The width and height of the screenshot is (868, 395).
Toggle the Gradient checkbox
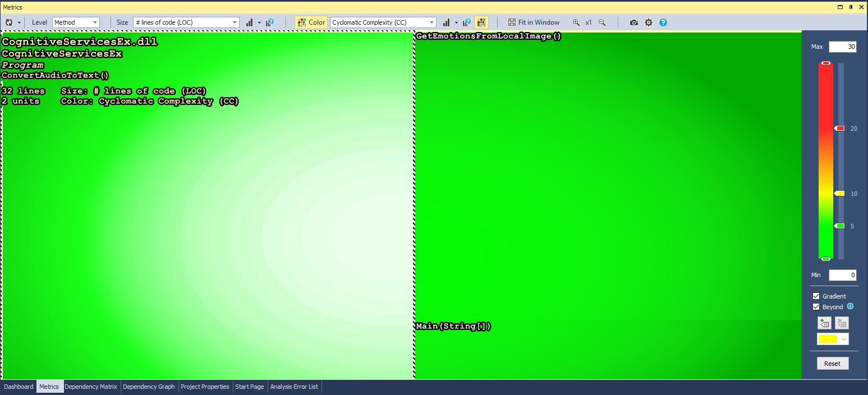pyautogui.click(x=816, y=296)
